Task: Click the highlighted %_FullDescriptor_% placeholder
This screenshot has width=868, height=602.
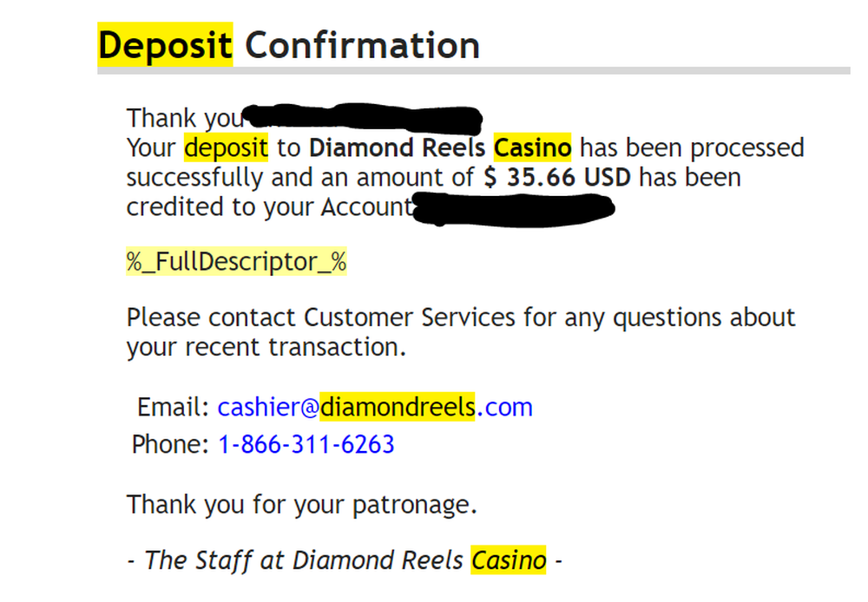Action: click(x=237, y=261)
